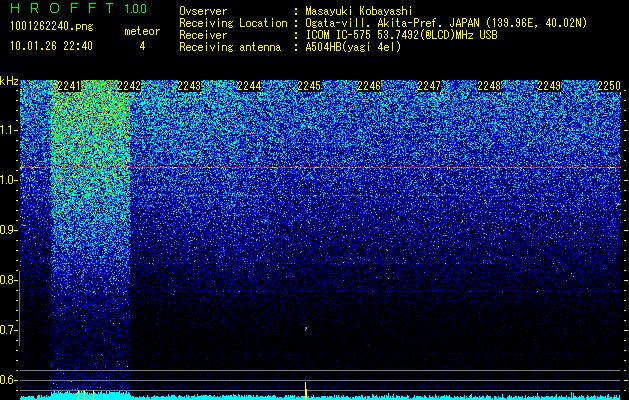Click the A504HB(yagi 4el) antenna value
The width and height of the screenshot is (629, 400).
353,47
